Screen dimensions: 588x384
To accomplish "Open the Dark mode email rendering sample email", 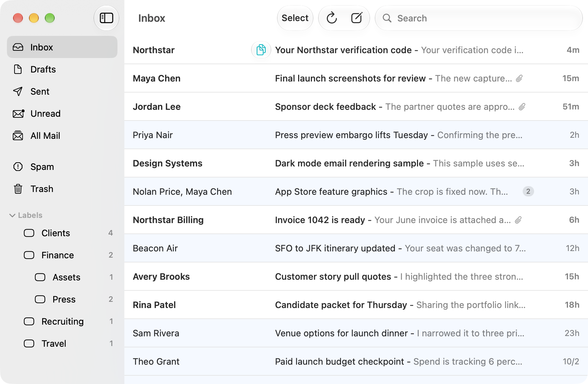I will click(x=356, y=163).
